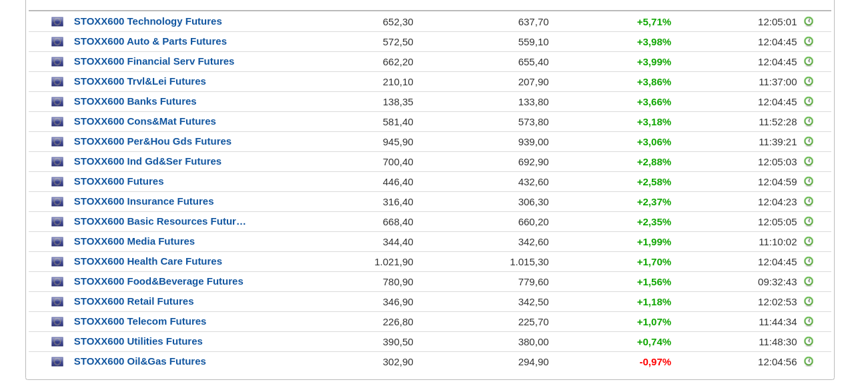Click the flag icon next to STOXX600 Utilities Futures
Image resolution: width=868 pixels, height=388 pixels.
tap(57, 342)
